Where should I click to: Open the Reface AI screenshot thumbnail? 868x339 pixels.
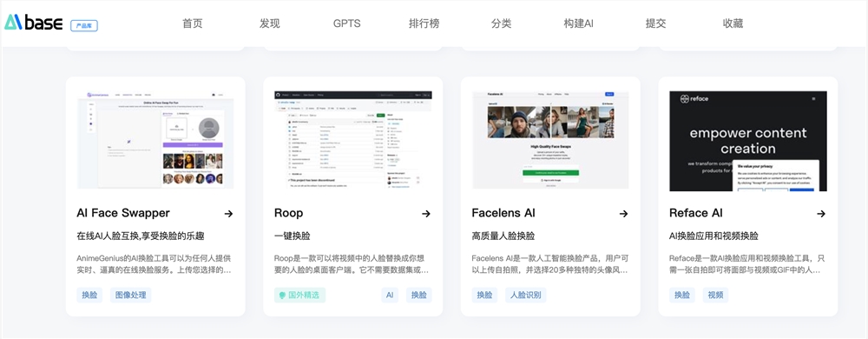tap(748, 141)
